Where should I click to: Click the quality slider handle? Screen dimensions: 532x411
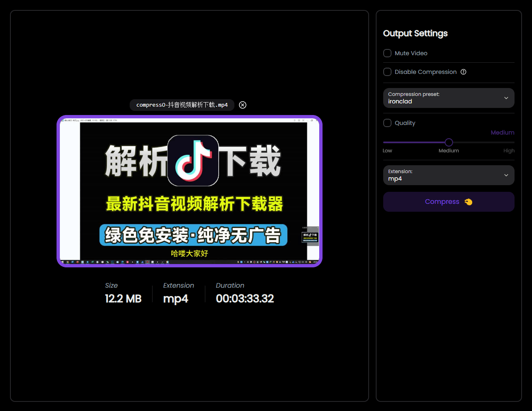pyautogui.click(x=448, y=142)
